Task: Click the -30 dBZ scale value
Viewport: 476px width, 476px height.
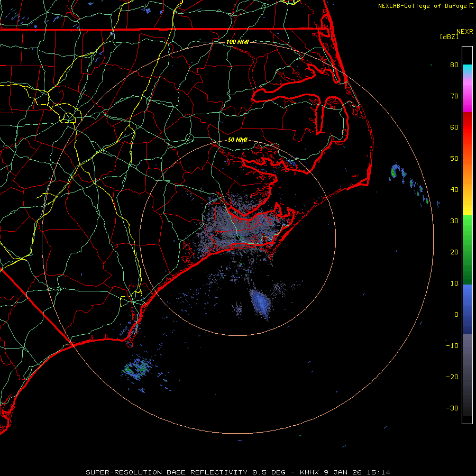Action: pos(452,408)
